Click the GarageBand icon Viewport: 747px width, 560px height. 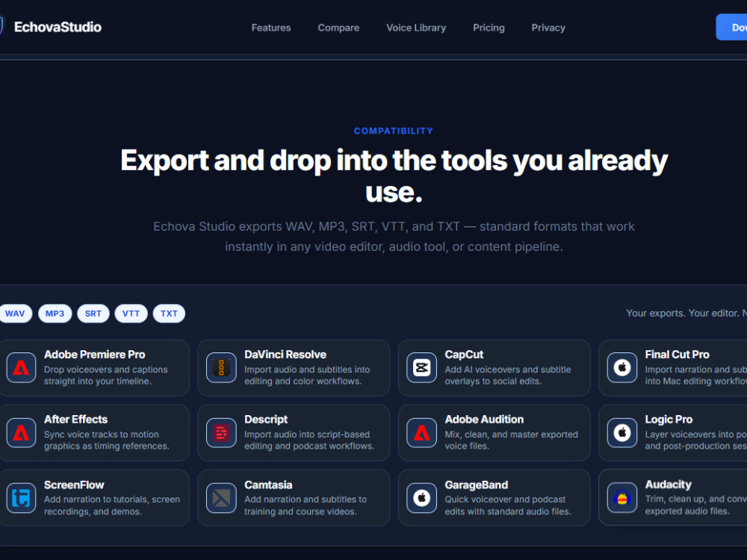421,498
